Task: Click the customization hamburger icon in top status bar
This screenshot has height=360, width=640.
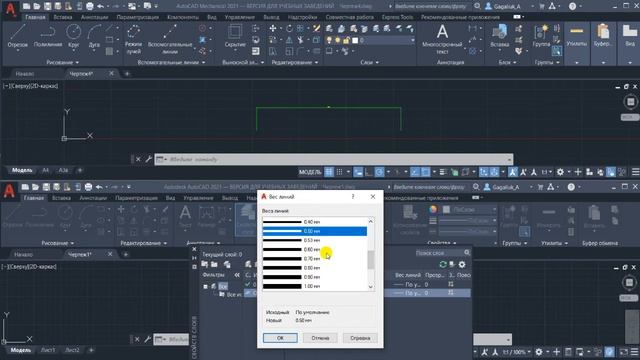Action: (636, 172)
